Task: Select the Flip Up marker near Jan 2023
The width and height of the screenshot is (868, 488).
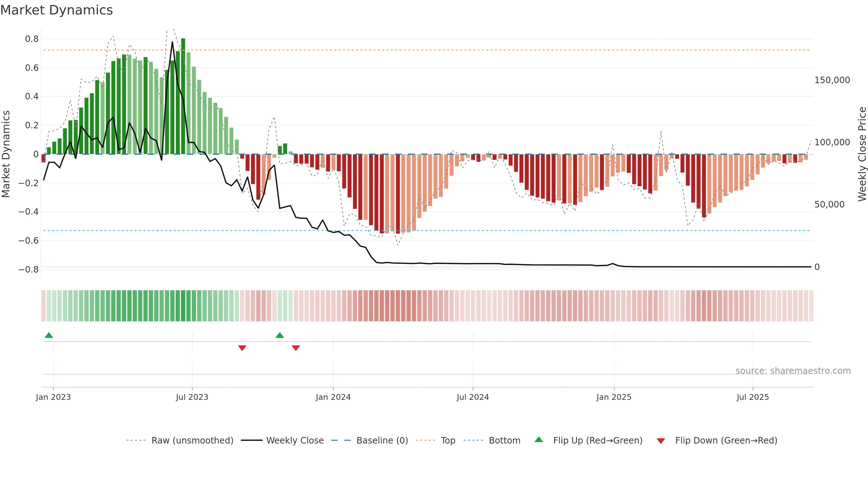Action: [49, 335]
